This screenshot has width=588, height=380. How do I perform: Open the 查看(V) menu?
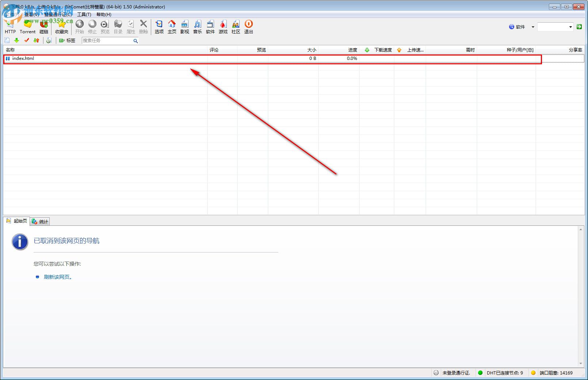pos(31,15)
